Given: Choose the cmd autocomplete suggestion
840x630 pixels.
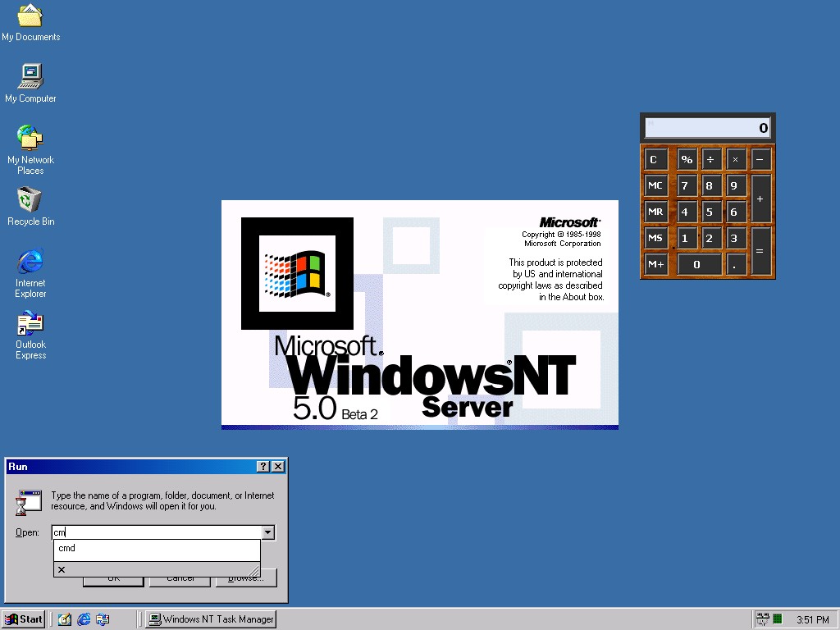Looking at the screenshot, I should pyautogui.click(x=157, y=548).
